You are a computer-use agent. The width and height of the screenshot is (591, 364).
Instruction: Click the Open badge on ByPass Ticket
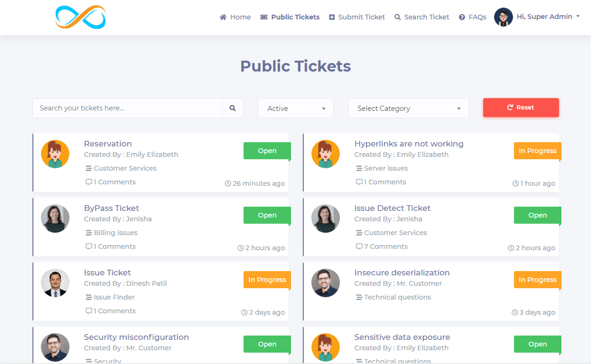click(x=267, y=215)
